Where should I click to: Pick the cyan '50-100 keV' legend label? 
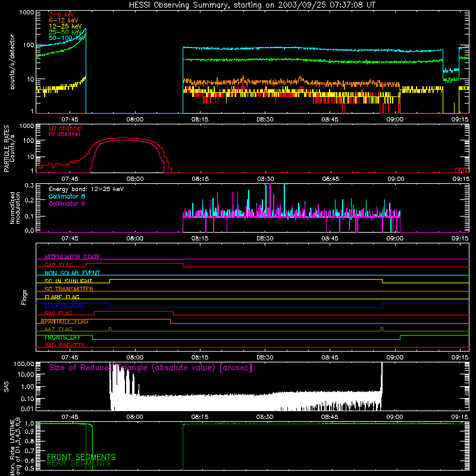[x=67, y=38]
